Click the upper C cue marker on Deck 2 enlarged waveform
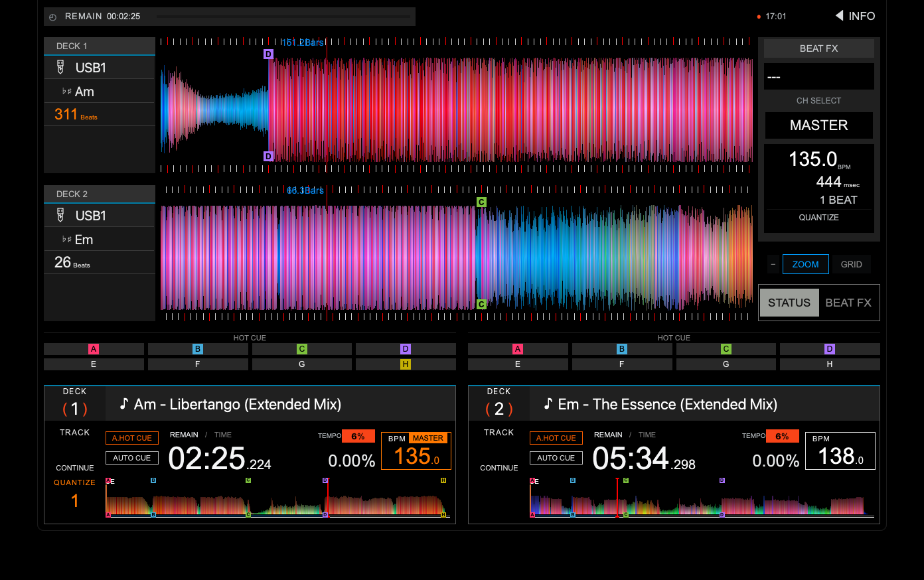The width and height of the screenshot is (924, 580). (x=481, y=202)
